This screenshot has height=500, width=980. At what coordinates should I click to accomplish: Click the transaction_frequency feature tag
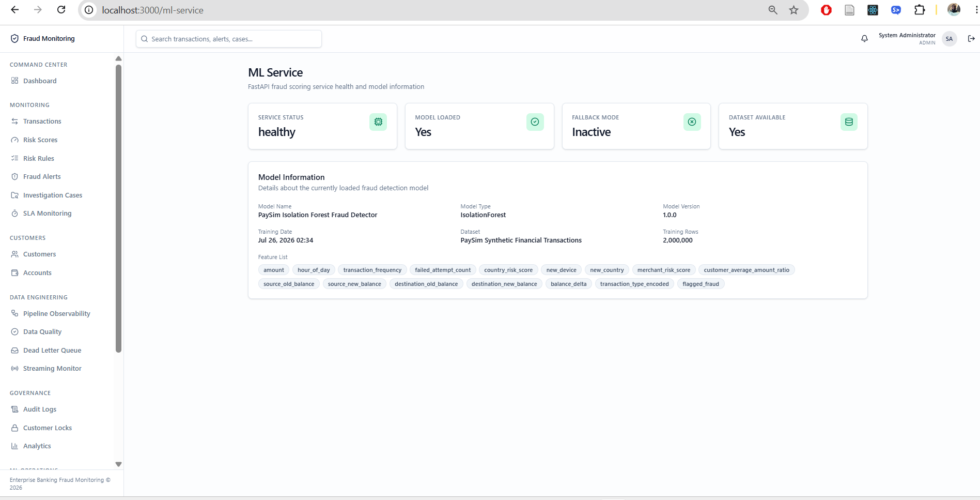click(372, 270)
